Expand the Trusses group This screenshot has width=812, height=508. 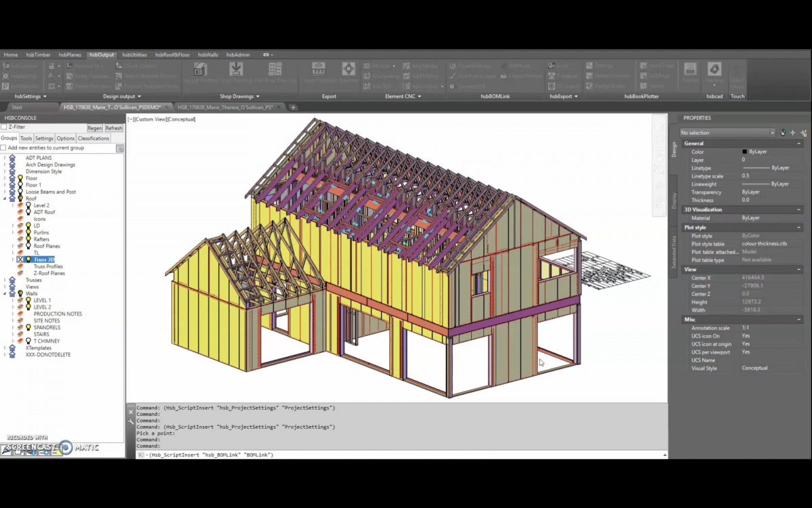pos(5,280)
